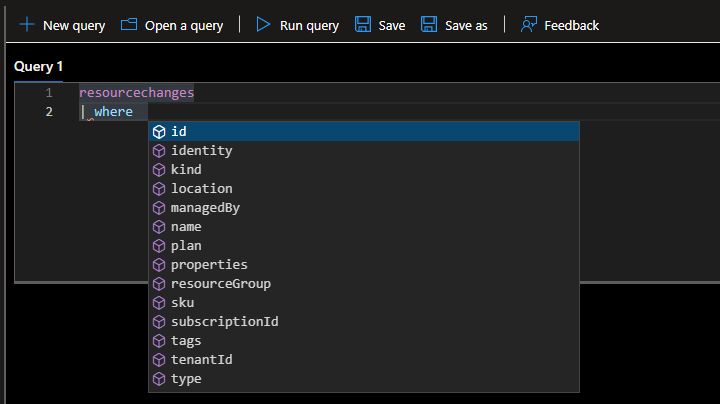Click the Save disk icon

pyautogui.click(x=363, y=25)
